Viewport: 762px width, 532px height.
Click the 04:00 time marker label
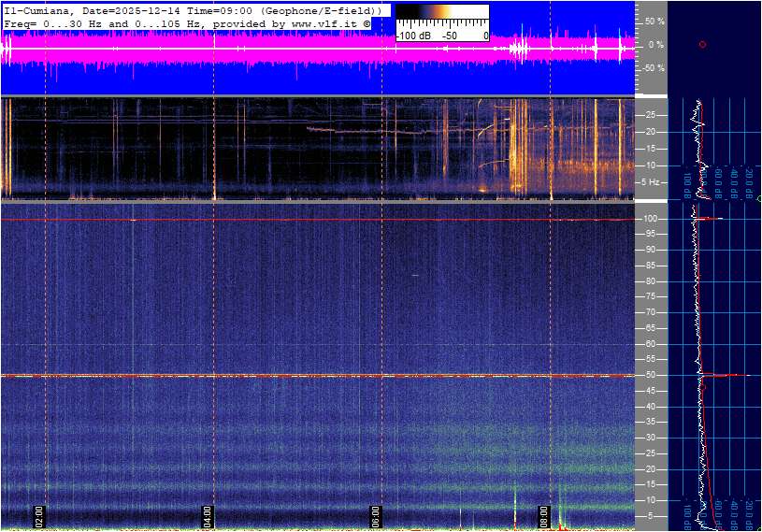click(x=208, y=515)
